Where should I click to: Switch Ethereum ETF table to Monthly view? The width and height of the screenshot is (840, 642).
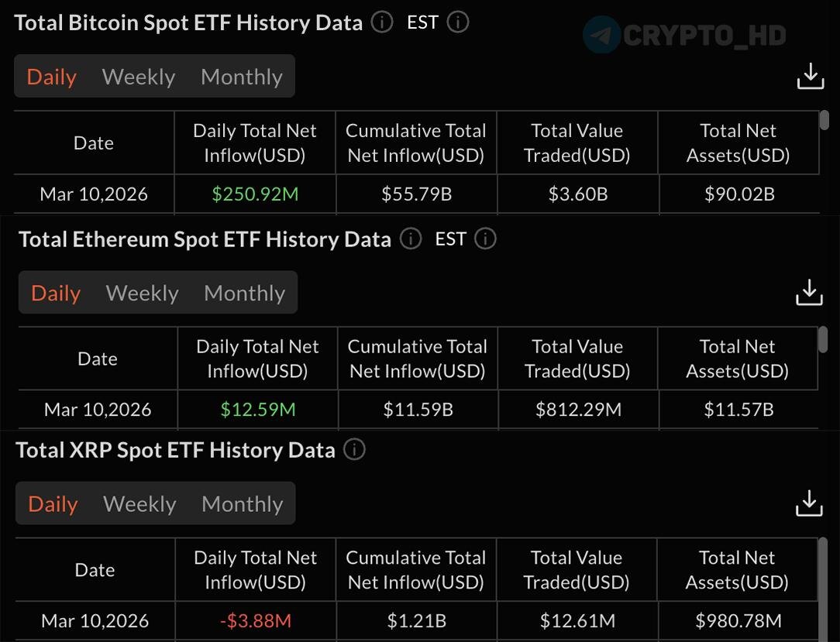coord(244,293)
